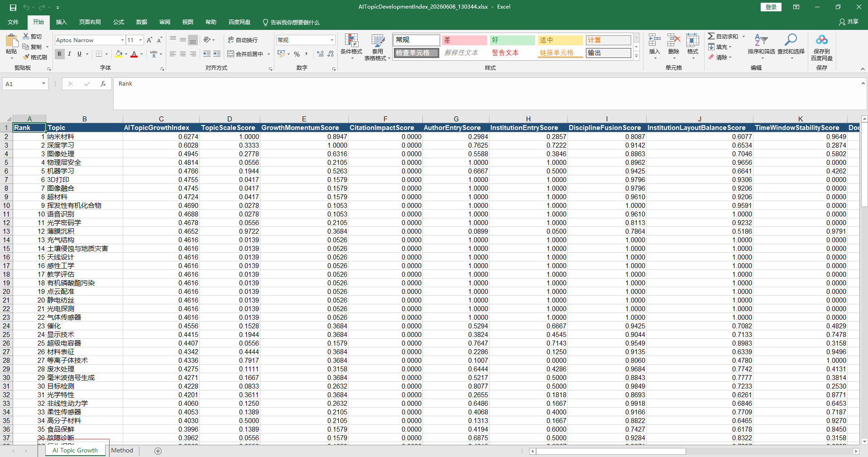The height and width of the screenshot is (457, 868).
Task: Add new sheet with plus icon
Action: pyautogui.click(x=158, y=451)
